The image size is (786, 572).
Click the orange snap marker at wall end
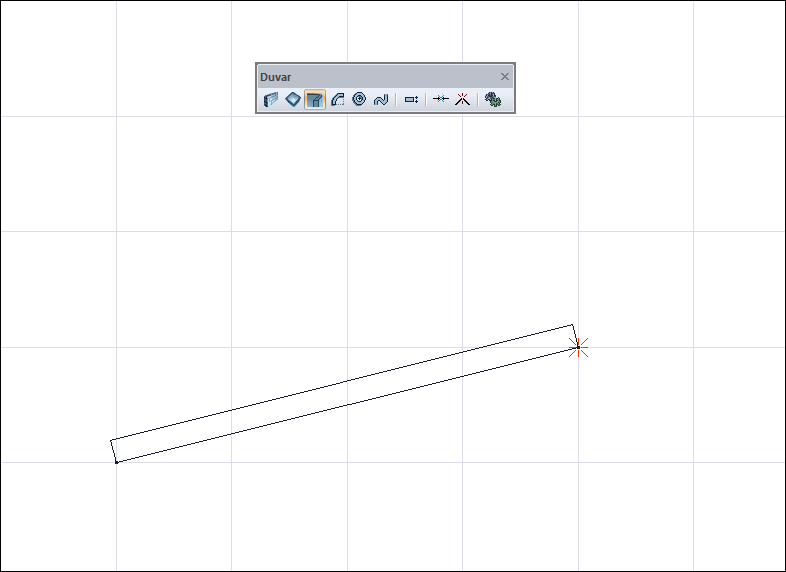[x=578, y=347]
